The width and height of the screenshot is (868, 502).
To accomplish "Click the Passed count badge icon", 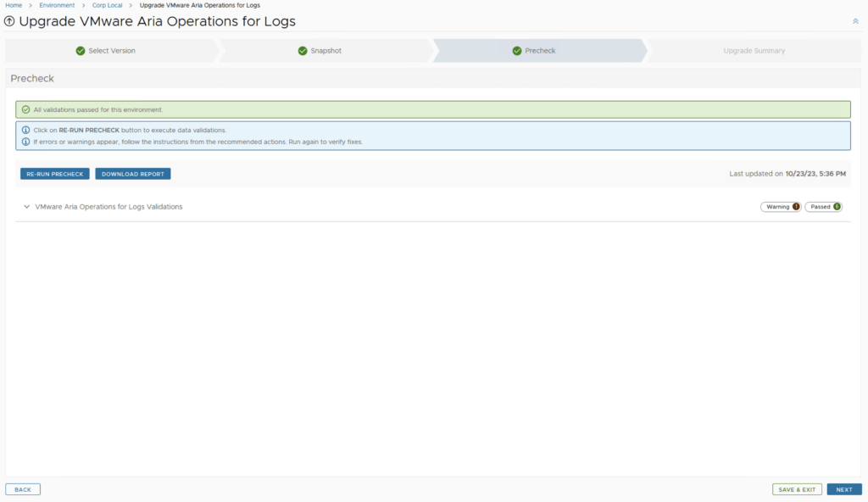I will pos(837,207).
